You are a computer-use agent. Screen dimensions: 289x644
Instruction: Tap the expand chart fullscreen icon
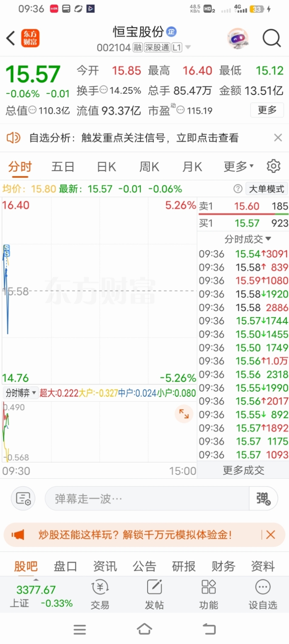coord(184,414)
